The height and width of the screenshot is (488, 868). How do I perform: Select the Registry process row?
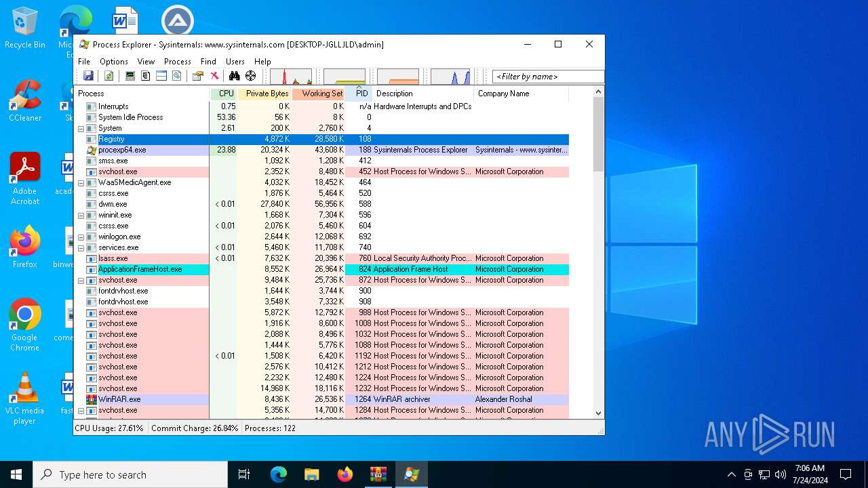pyautogui.click(x=321, y=139)
